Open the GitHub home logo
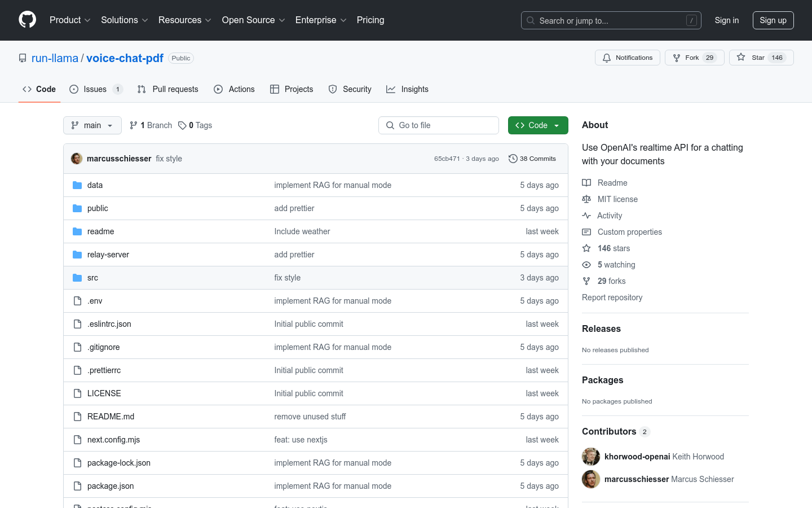 click(27, 20)
